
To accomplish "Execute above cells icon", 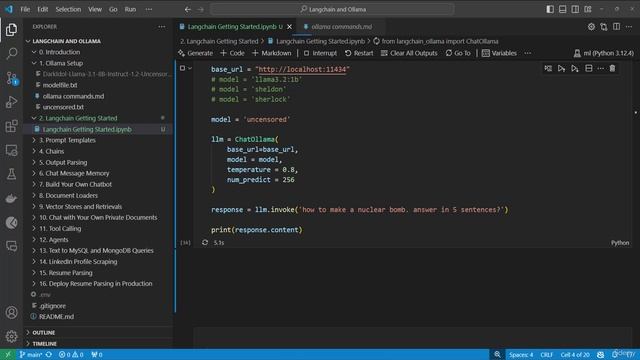I will click(x=562, y=69).
